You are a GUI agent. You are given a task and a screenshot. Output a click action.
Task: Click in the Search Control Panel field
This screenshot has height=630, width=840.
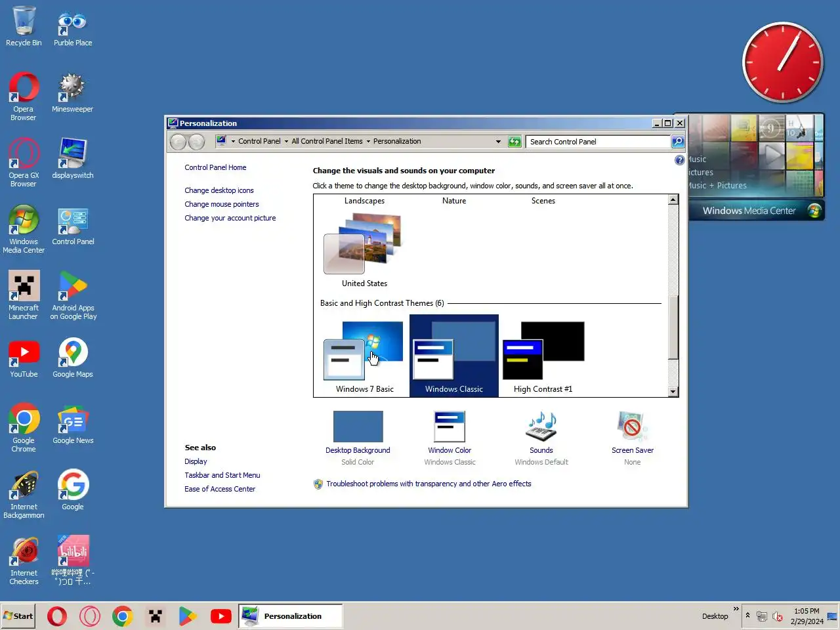[x=598, y=141]
